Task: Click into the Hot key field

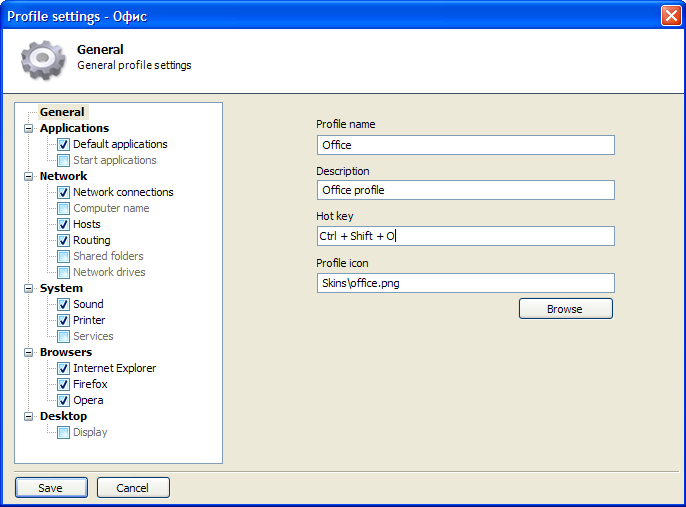Action: click(x=466, y=236)
